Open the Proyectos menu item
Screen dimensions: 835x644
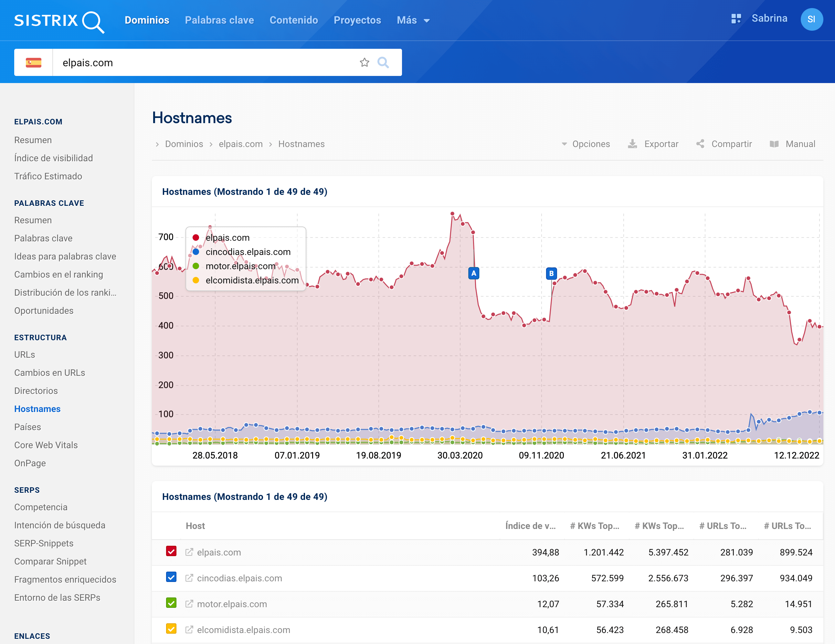click(x=357, y=20)
